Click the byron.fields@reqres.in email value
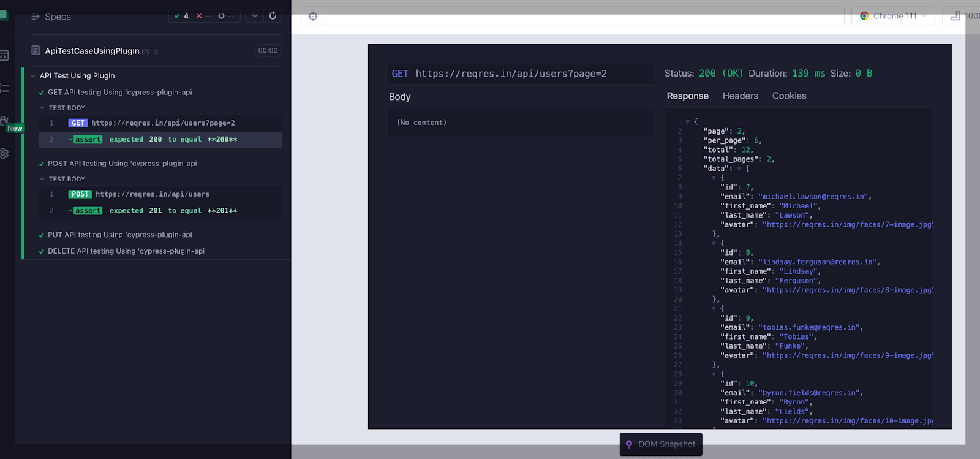 pyautogui.click(x=809, y=393)
